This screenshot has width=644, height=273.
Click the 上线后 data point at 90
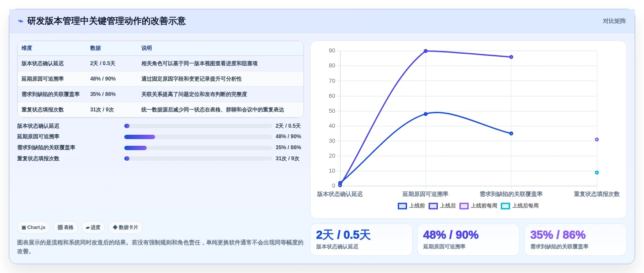(426, 51)
